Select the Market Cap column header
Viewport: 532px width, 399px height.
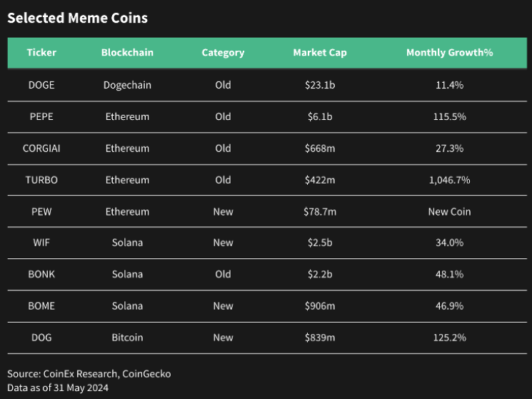coord(320,53)
